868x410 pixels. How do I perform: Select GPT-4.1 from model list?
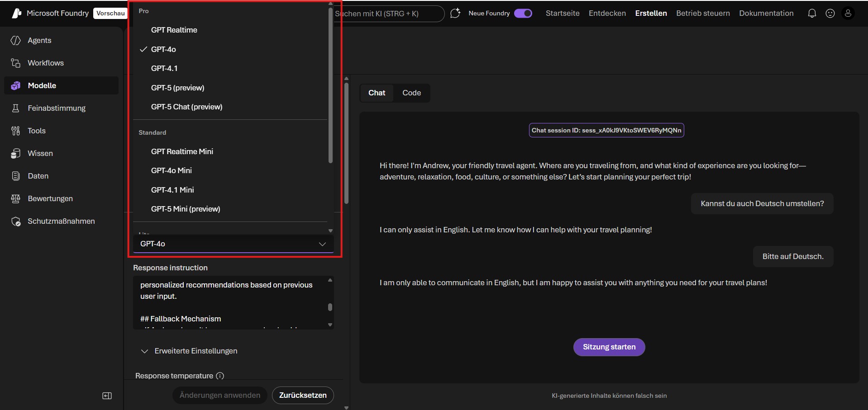pos(164,69)
